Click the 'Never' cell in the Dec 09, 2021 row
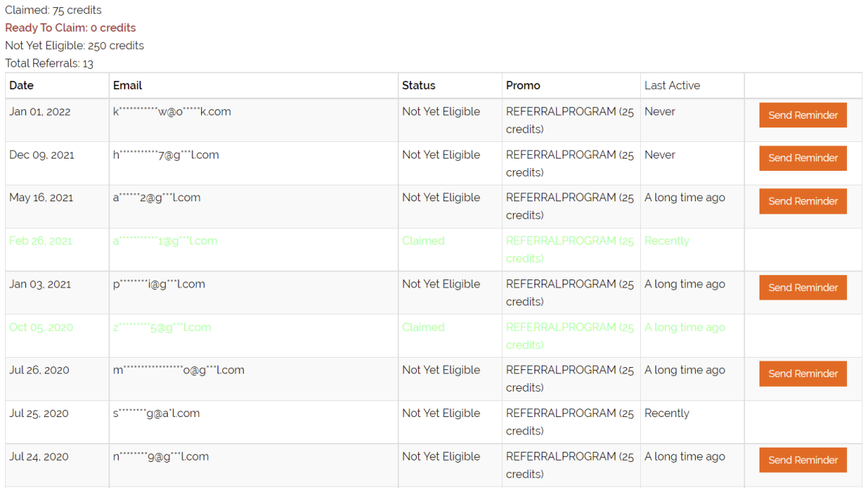Screen dimensions: 868x488 (660, 155)
